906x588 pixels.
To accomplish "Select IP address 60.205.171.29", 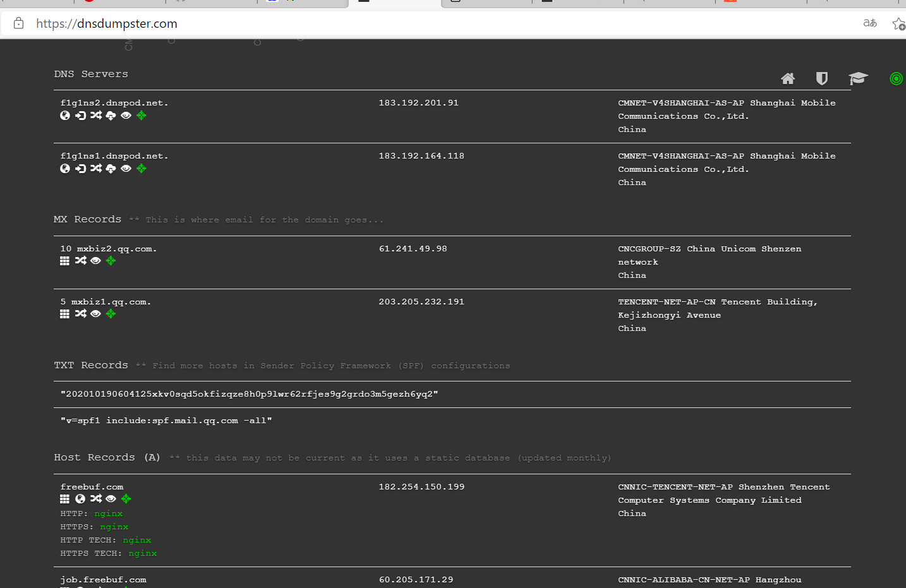I will (416, 579).
